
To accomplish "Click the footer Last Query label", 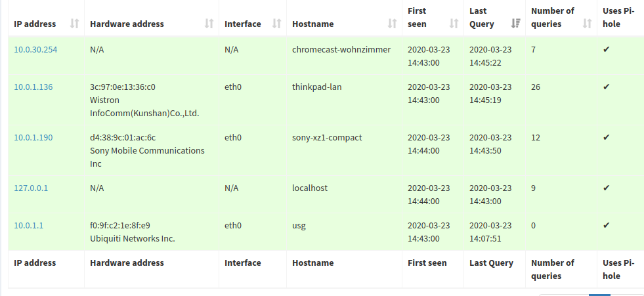I will coord(491,263).
